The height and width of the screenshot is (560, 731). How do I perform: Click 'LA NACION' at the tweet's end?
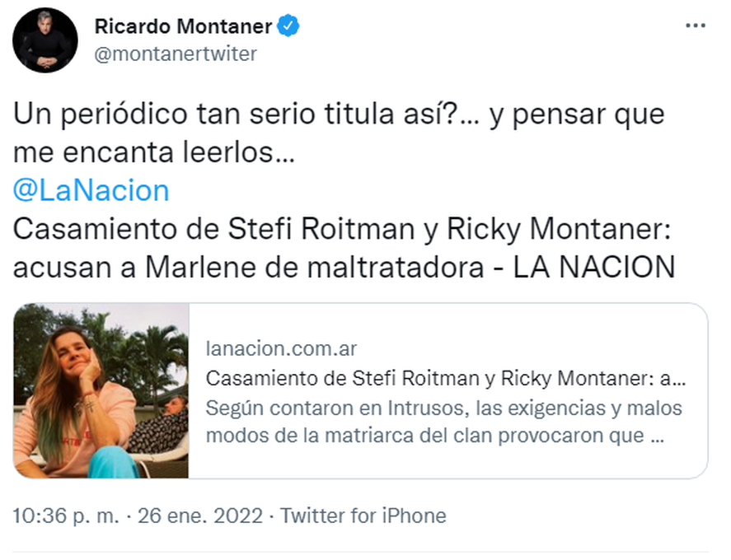pyautogui.click(x=594, y=266)
